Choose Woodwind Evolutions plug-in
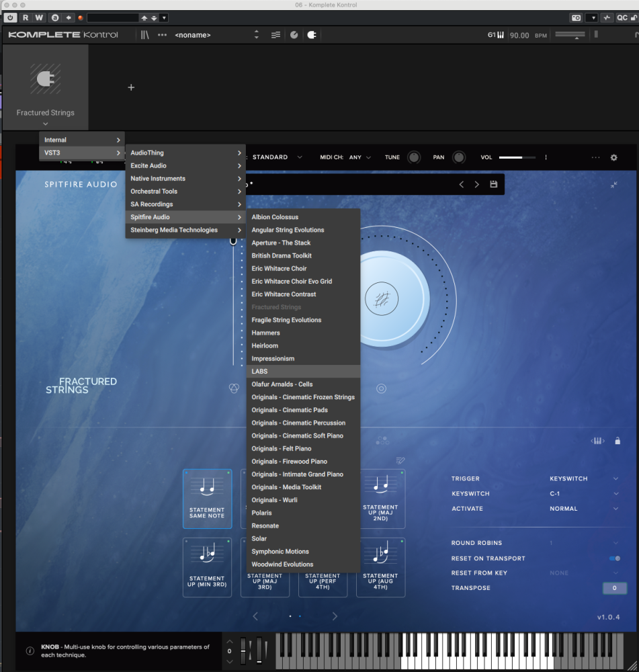Image resolution: width=639 pixels, height=672 pixels. tap(304, 564)
